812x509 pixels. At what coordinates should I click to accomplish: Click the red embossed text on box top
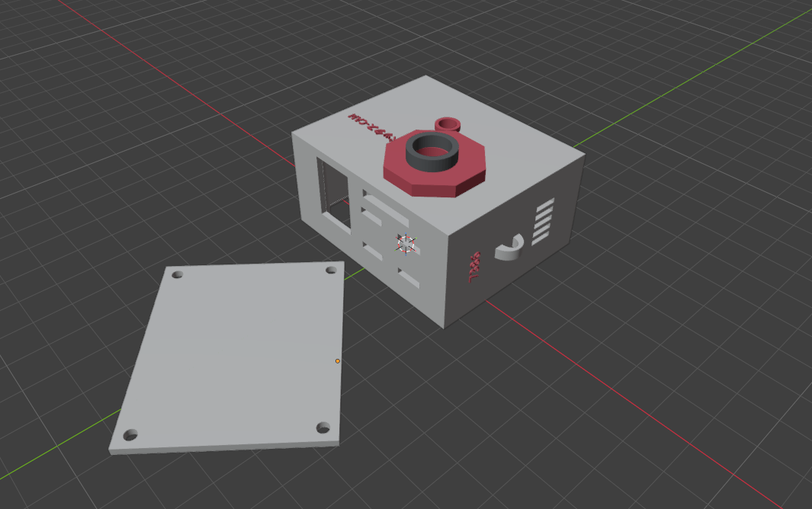click(371, 126)
